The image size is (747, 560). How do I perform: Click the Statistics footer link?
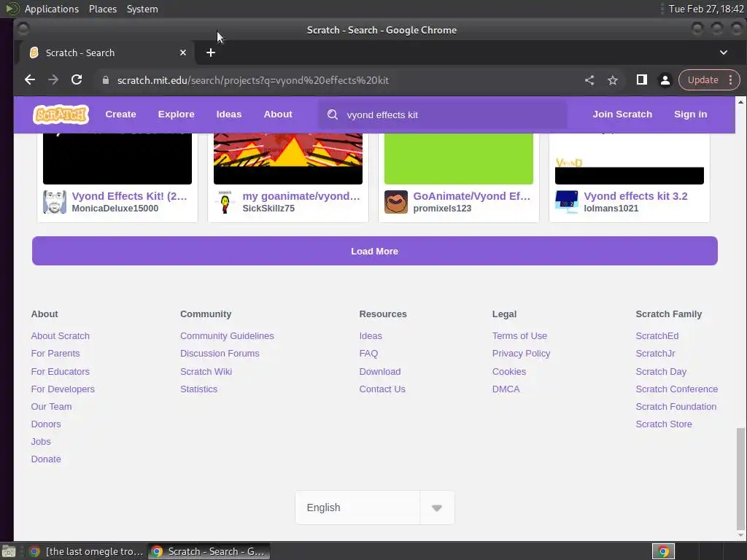[x=198, y=389]
